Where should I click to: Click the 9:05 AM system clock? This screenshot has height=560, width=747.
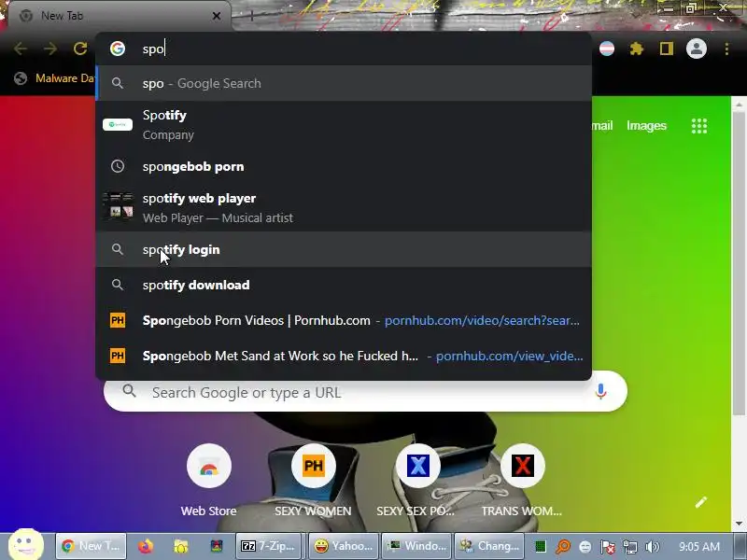click(x=698, y=546)
